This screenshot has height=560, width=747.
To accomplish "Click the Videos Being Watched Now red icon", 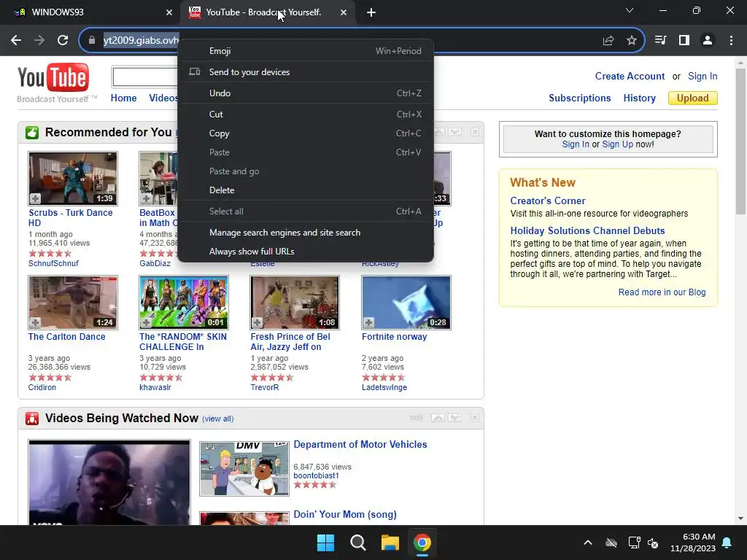I will pyautogui.click(x=32, y=419).
